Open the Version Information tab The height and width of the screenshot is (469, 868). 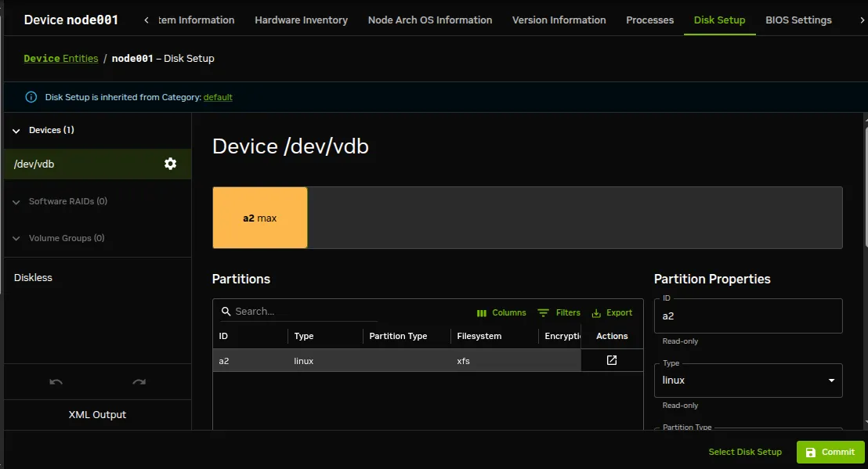point(559,20)
